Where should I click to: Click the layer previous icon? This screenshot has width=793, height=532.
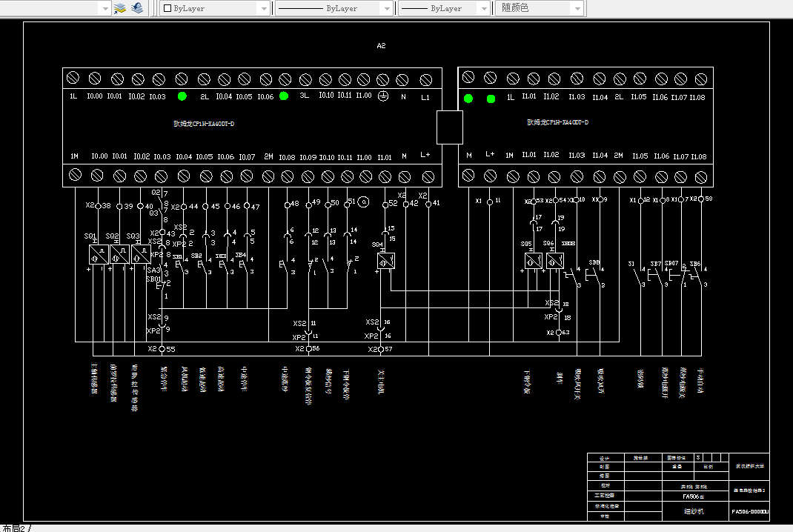tap(137, 8)
